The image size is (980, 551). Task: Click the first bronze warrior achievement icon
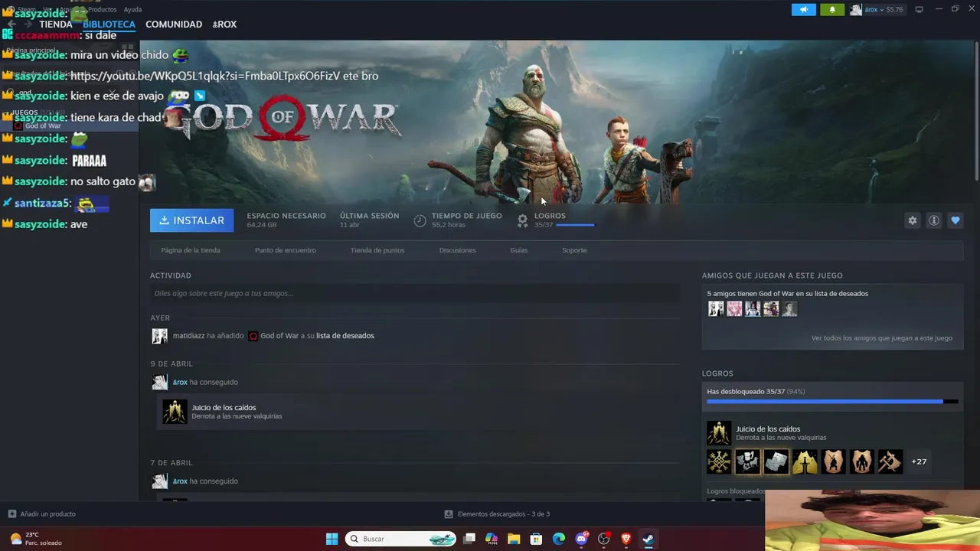833,461
